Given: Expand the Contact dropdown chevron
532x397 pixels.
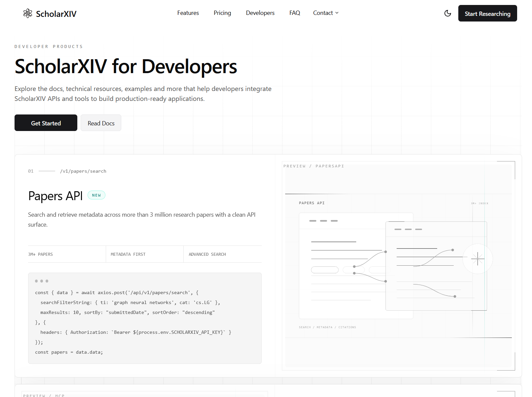Looking at the screenshot, I should pyautogui.click(x=337, y=13).
